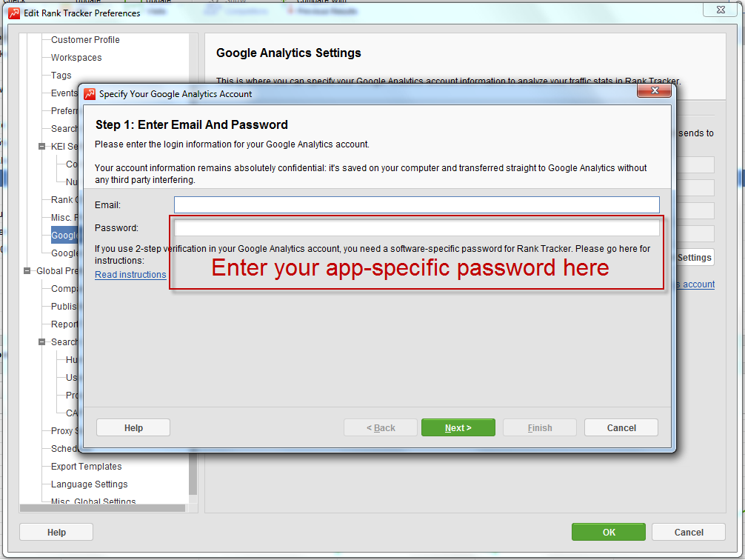Click the Help button in the account dialog
This screenshot has height=560, width=745.
click(x=133, y=428)
